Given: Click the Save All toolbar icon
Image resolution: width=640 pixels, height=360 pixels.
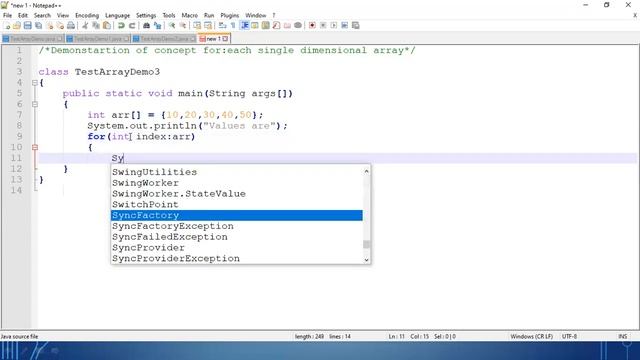Looking at the screenshot, I should (38, 25).
